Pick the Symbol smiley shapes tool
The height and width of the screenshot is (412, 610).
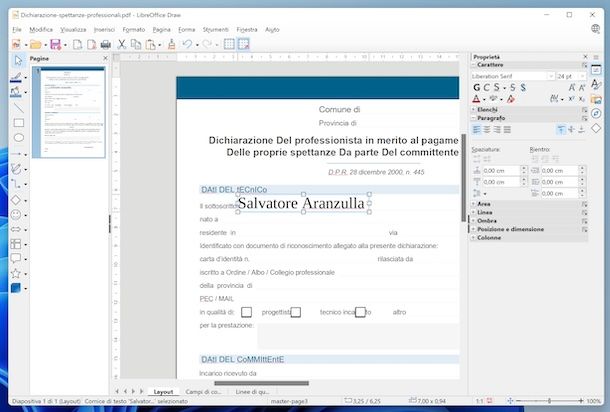click(16, 214)
